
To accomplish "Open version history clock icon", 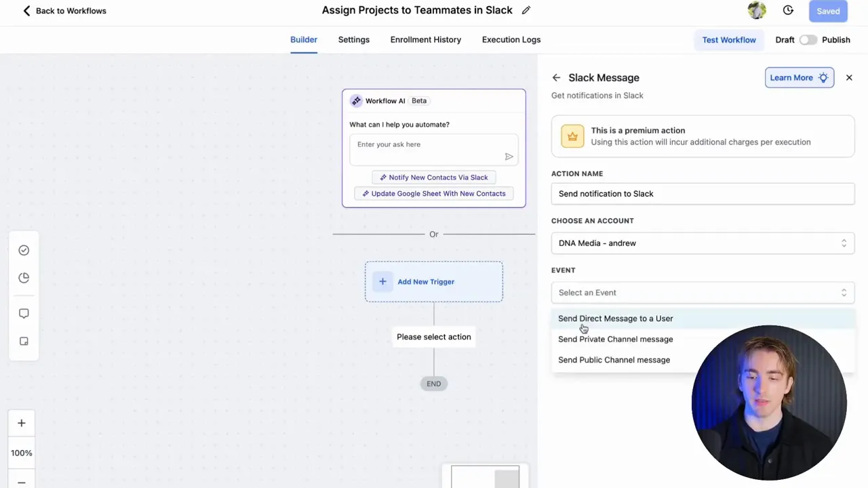I will (x=788, y=10).
